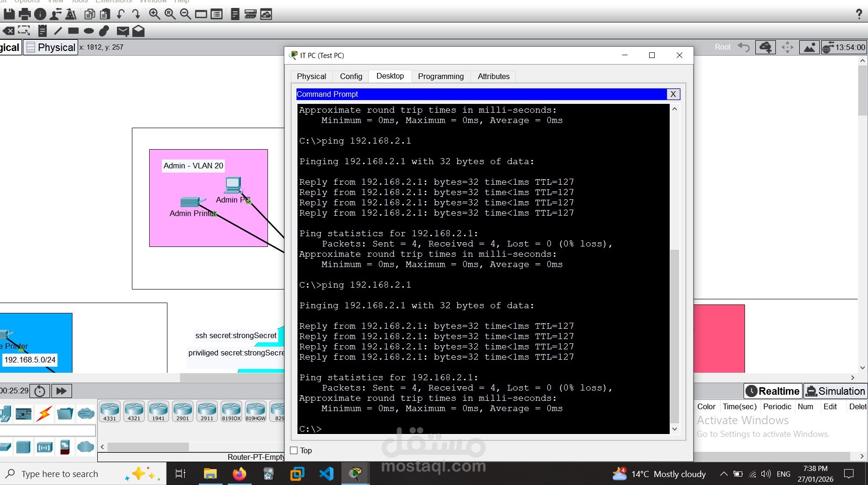Open Visual Studio Code from taskbar
Viewport: 868px width, 485px height.
(326, 474)
